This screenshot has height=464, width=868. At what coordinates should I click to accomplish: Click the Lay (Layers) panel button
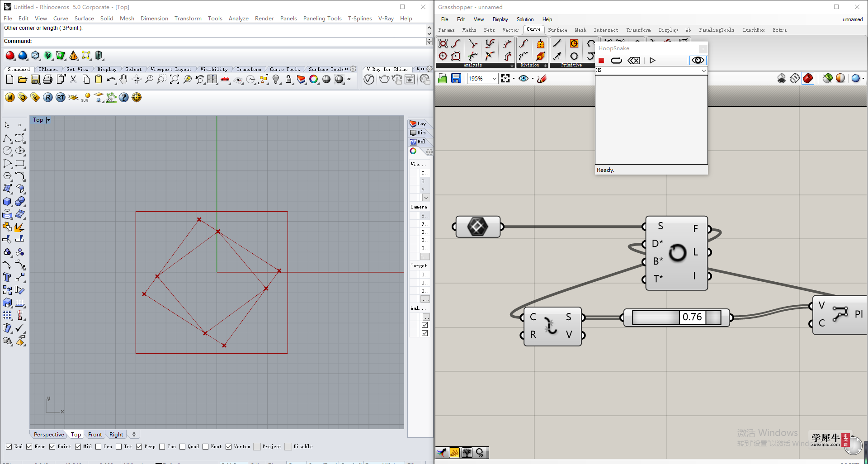pyautogui.click(x=418, y=123)
